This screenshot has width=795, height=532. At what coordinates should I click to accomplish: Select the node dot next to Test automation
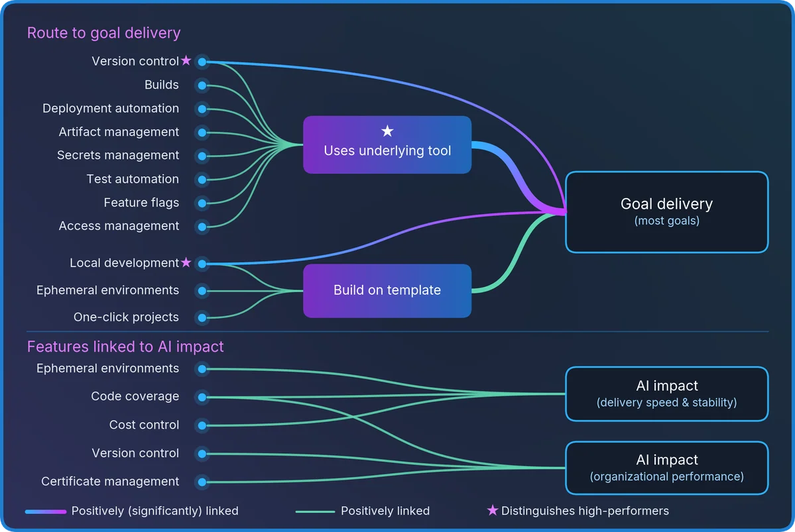[202, 180]
